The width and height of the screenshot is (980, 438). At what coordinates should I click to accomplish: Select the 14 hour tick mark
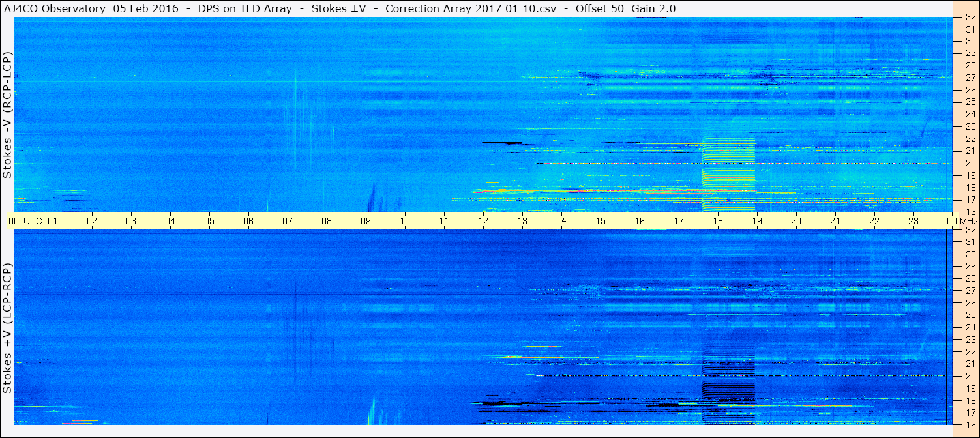click(561, 222)
